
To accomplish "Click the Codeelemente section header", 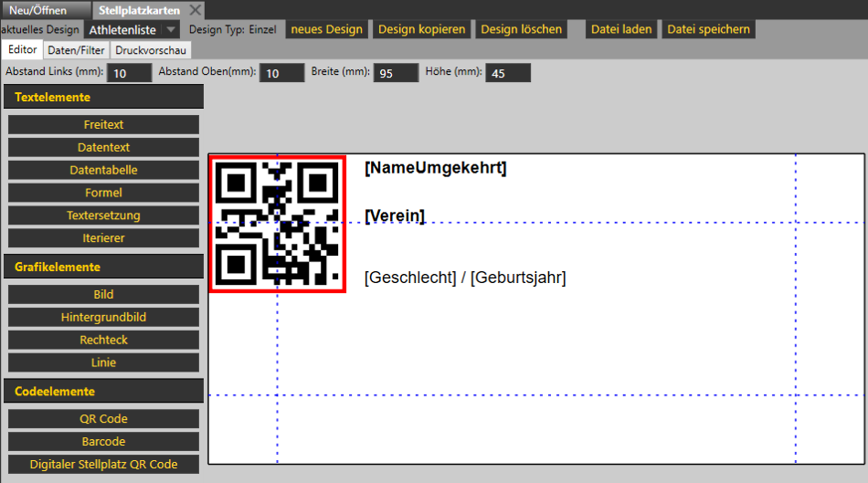I will point(103,391).
